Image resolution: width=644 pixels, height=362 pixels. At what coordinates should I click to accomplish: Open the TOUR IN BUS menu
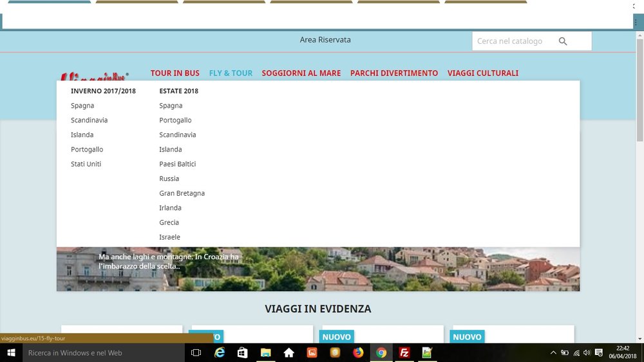coord(175,73)
